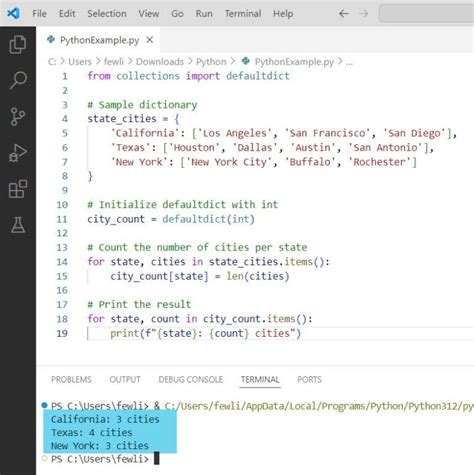Open the Edit menu
Screen dimensions: 474x475
pyautogui.click(x=67, y=14)
